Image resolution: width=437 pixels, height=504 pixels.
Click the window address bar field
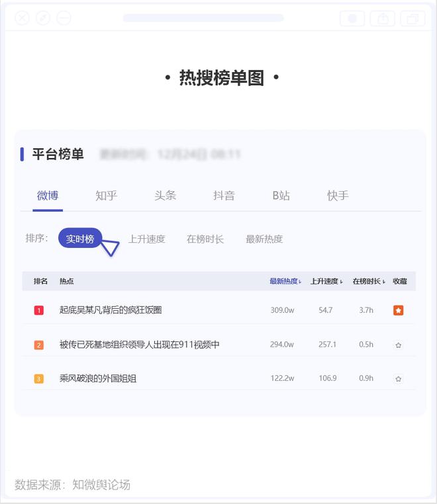coord(203,18)
